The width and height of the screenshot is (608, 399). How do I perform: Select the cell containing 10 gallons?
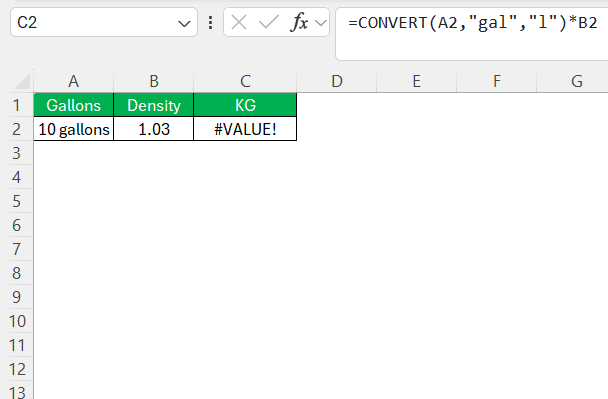74,129
